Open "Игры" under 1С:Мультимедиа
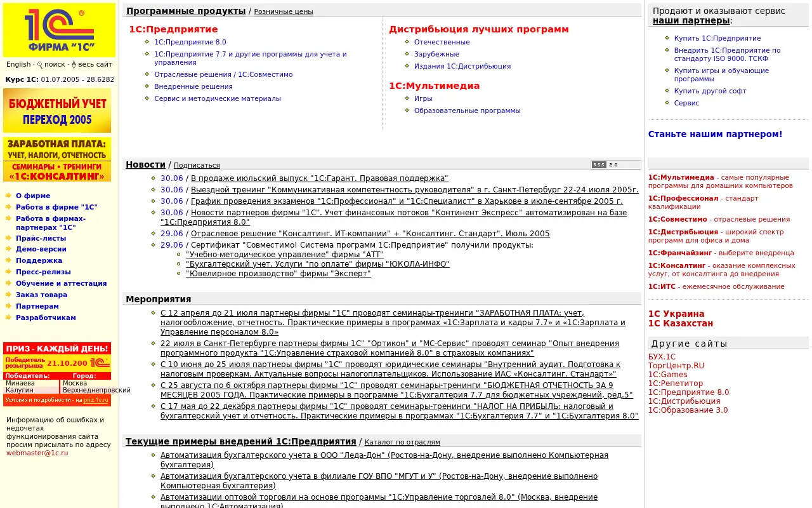This screenshot has width=812, height=508. 423,98
